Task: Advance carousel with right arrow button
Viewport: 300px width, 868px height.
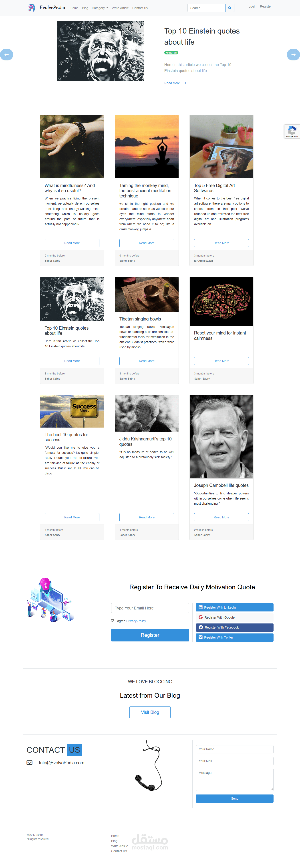Action: pyautogui.click(x=293, y=55)
